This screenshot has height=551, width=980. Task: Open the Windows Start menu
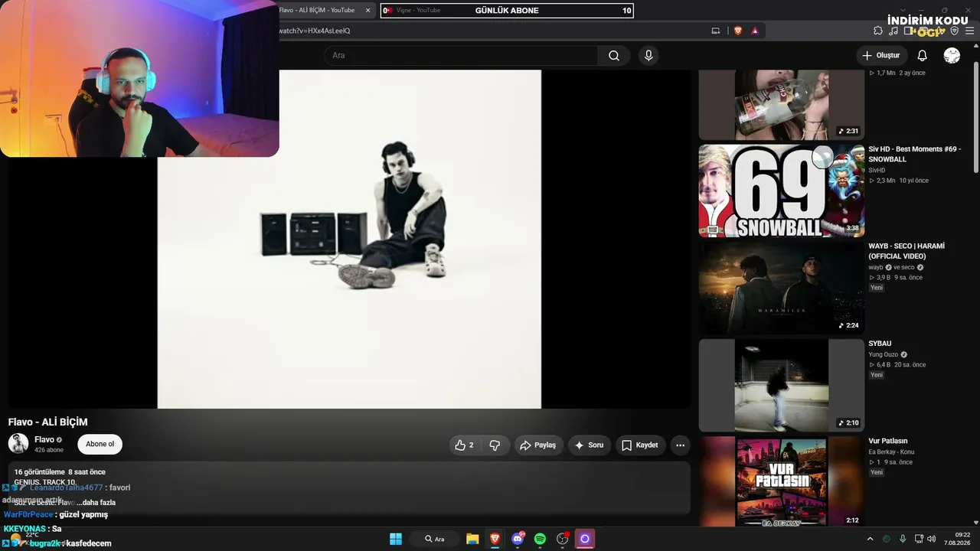point(396,539)
